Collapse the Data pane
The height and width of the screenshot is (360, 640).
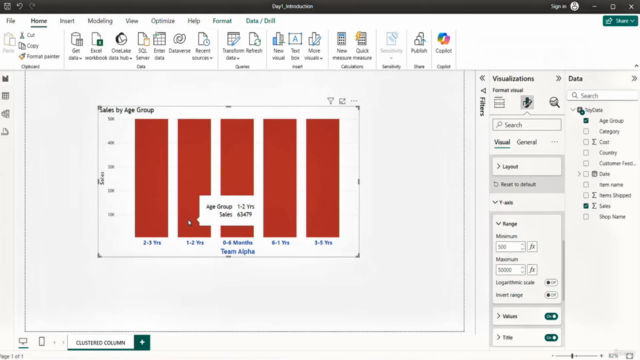634,78
